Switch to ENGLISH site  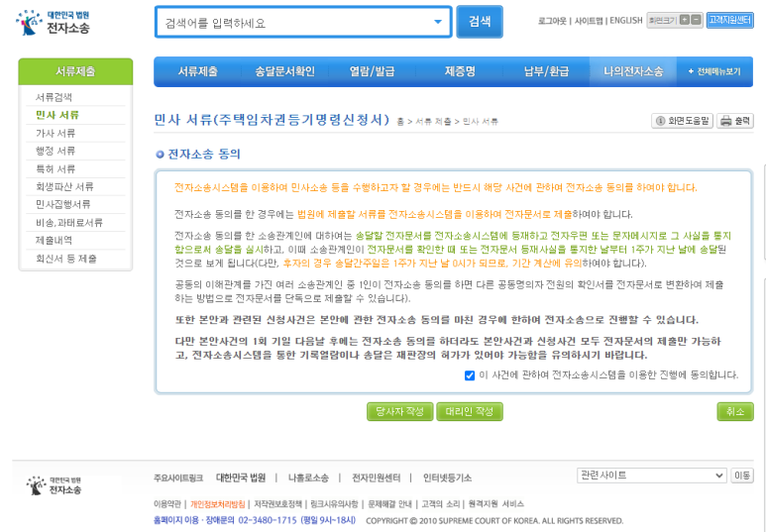pyautogui.click(x=626, y=21)
